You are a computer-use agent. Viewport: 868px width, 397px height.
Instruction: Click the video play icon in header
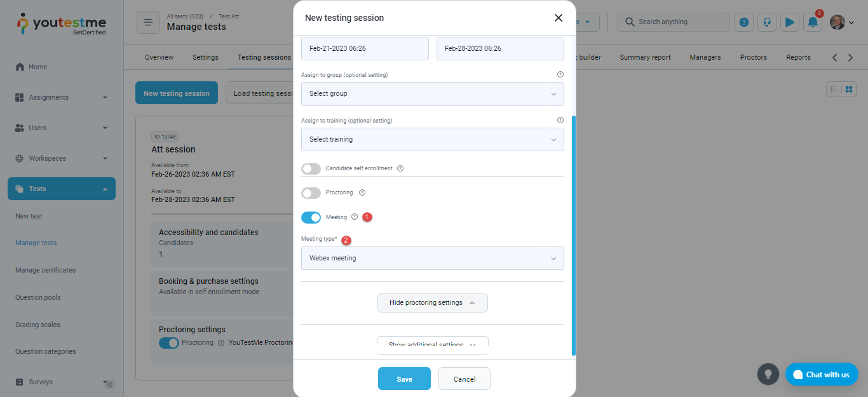(790, 22)
